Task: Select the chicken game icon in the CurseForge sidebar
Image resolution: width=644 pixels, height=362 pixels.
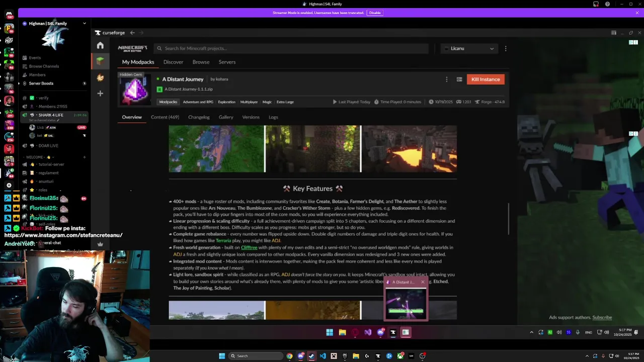Action: (x=100, y=77)
